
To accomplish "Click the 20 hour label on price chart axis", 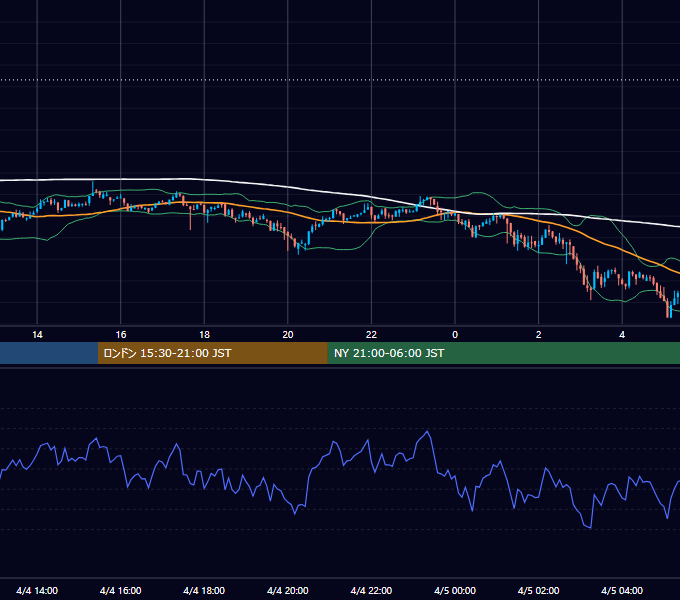I will [288, 335].
